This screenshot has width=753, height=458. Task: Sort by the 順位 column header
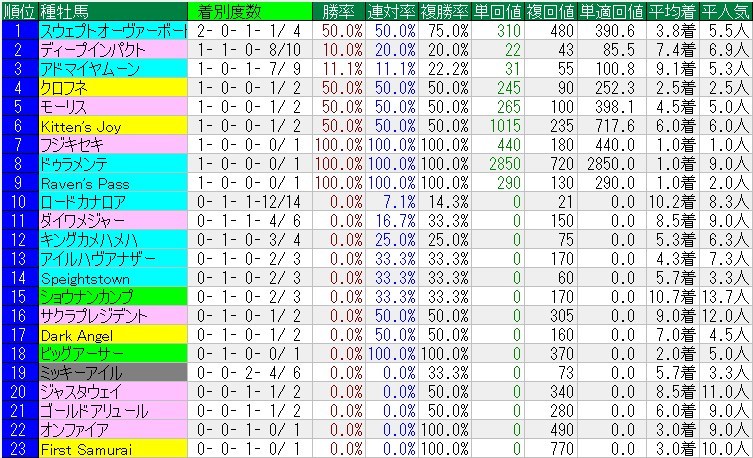click(20, 11)
